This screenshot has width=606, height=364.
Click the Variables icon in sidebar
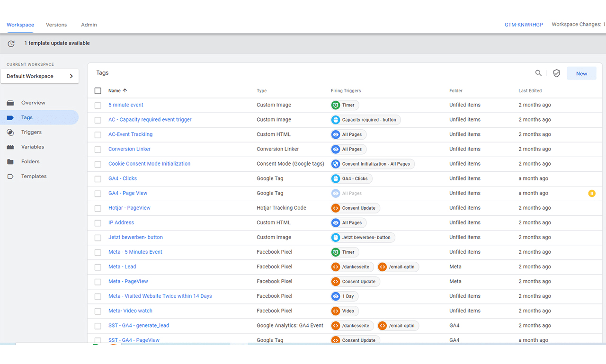pyautogui.click(x=10, y=147)
